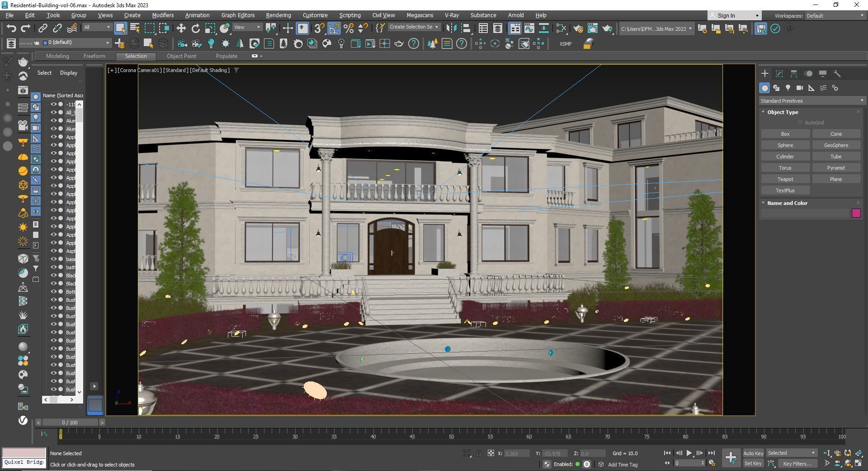Viewport: 868px width, 471px height.
Task: Open the Graph Editors menu
Action: click(238, 15)
